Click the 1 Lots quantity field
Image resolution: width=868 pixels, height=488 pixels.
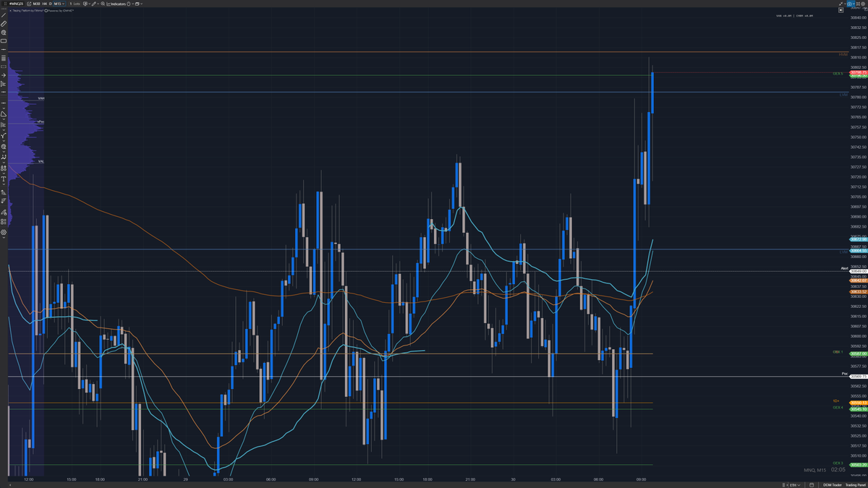[75, 4]
